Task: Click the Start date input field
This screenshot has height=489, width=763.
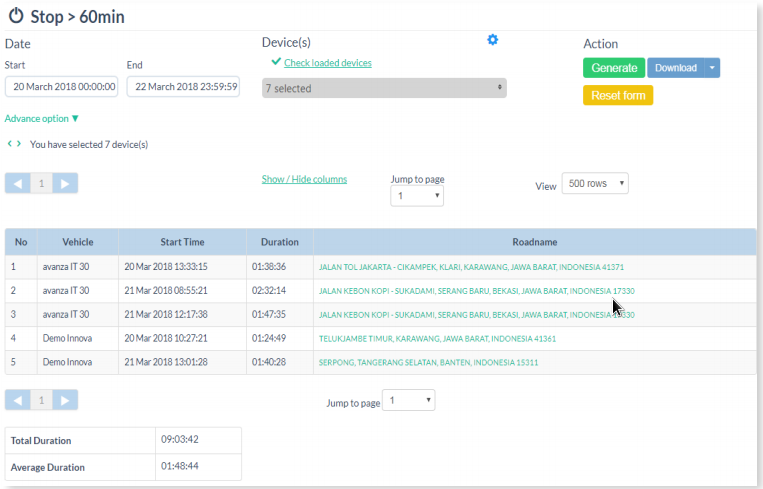Action: tap(62, 87)
